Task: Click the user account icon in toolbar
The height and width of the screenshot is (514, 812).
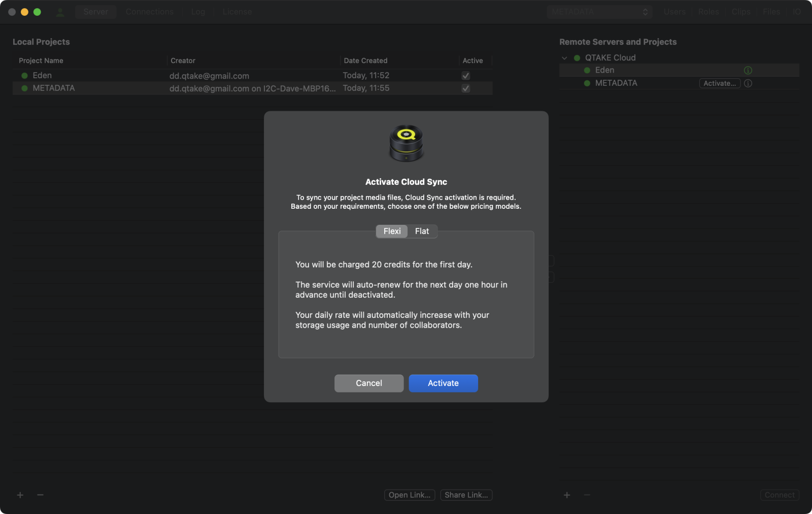Action: (60, 12)
